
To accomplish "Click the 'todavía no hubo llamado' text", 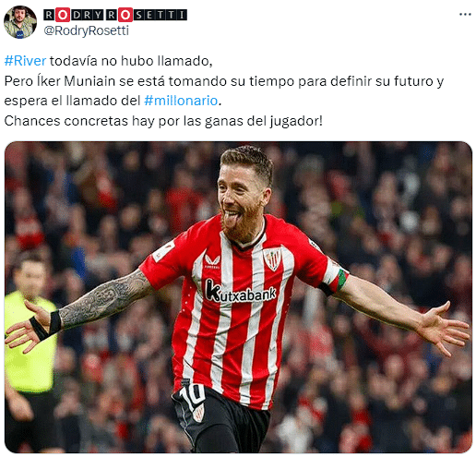I will 131,61.
